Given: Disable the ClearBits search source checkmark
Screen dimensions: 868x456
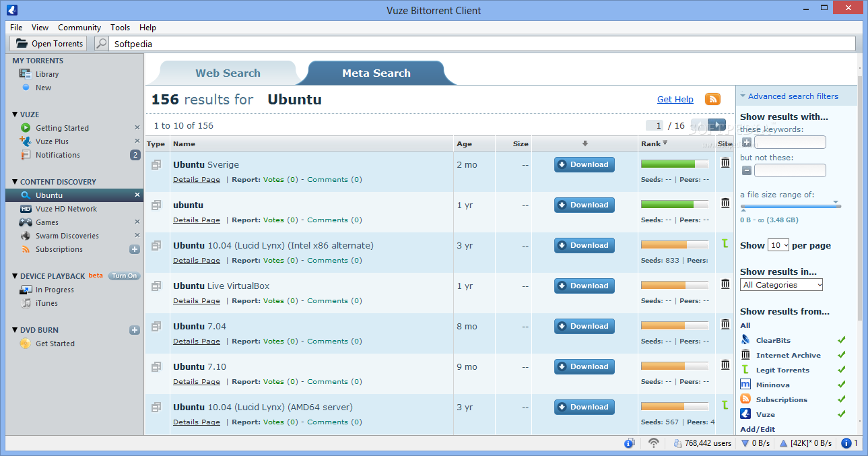Looking at the screenshot, I should [x=841, y=339].
